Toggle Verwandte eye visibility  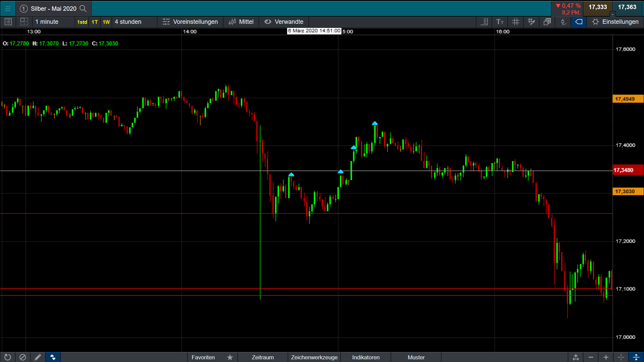tap(268, 22)
